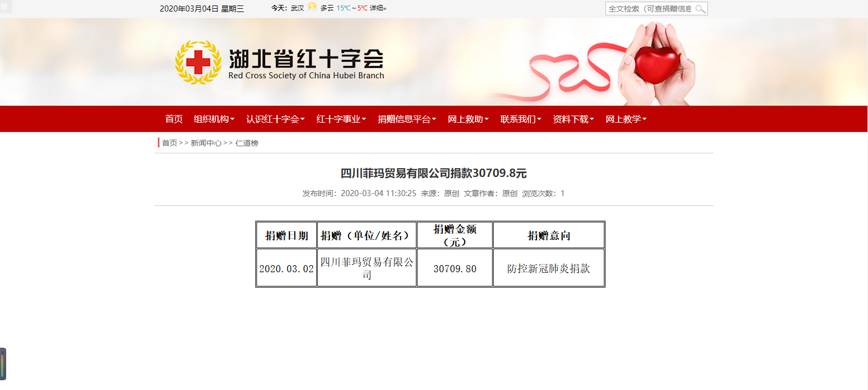Viewport: 868px width, 390px height.
Task: Go to 首页 via the breadcrumb
Action: 169,143
